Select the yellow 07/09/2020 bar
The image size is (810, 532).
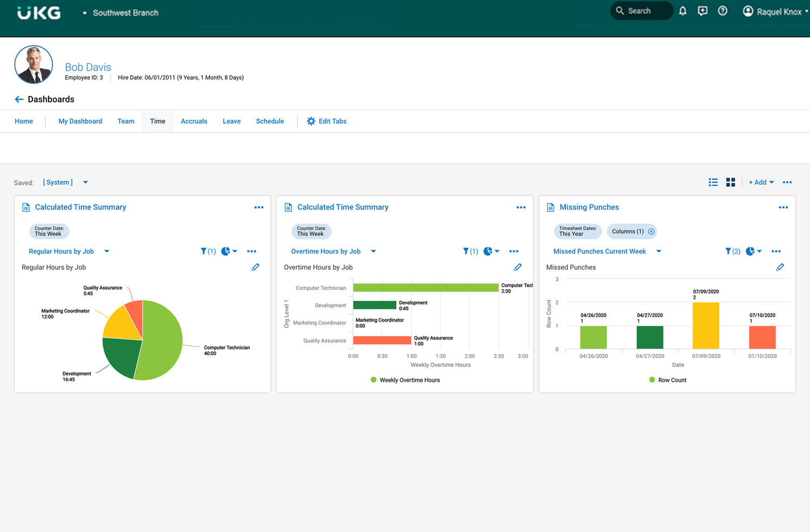coord(706,325)
